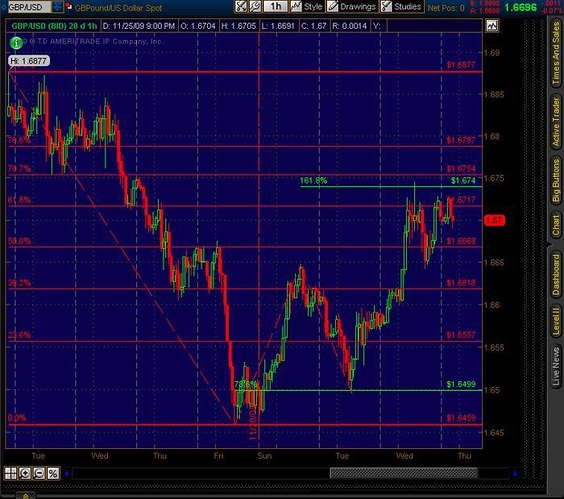Screen dimensions: 564x499
Task: Click the chart mode icon above price axis
Action: (492, 26)
